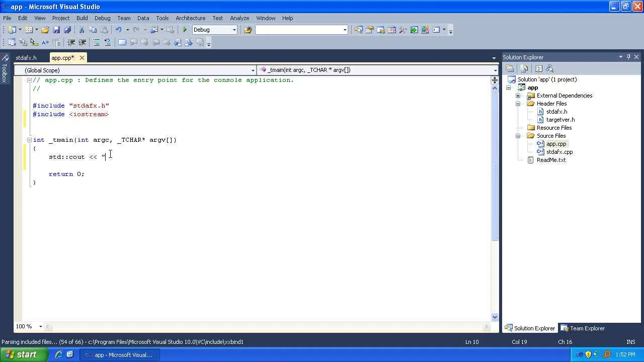Open the Build menu
Screen dimensions: 644x362
[82, 18]
